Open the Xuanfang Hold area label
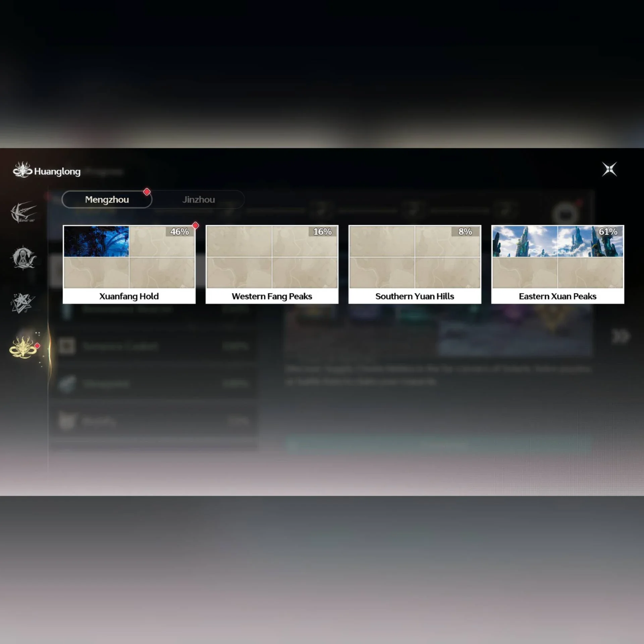The height and width of the screenshot is (644, 644). click(x=129, y=296)
